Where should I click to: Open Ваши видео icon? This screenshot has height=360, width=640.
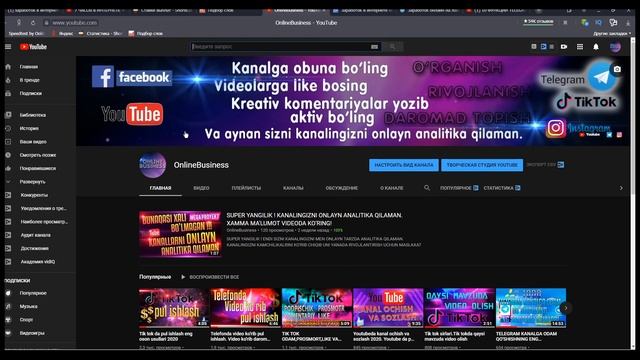8,142
